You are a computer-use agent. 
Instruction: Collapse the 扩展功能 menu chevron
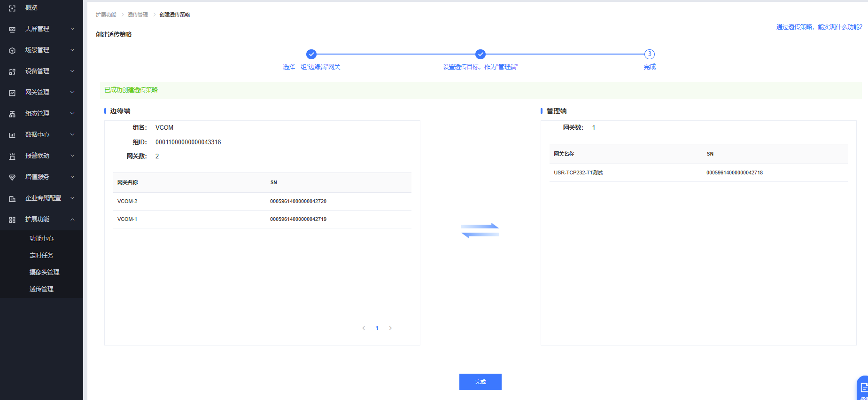pyautogui.click(x=72, y=219)
